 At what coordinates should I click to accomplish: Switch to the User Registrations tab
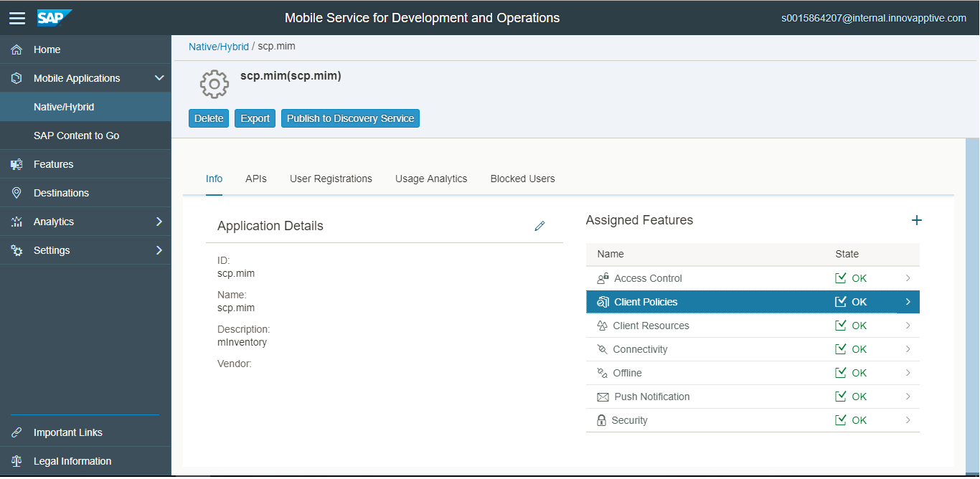(x=331, y=179)
